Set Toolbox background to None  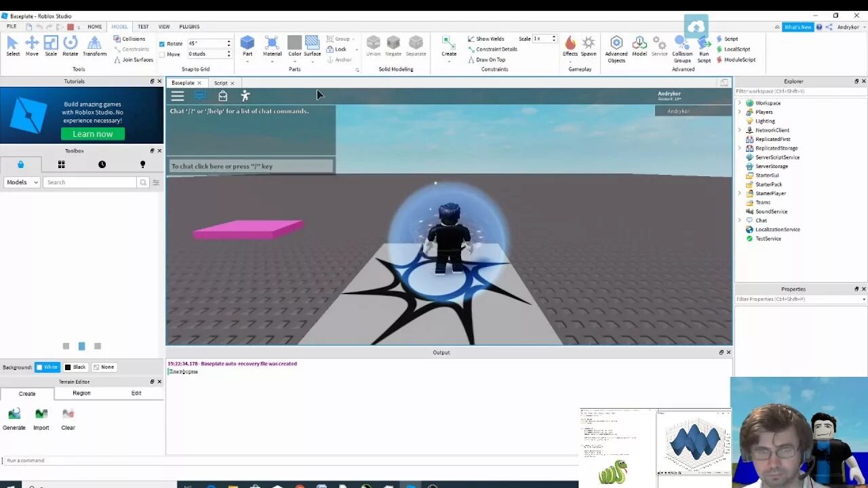click(x=104, y=367)
